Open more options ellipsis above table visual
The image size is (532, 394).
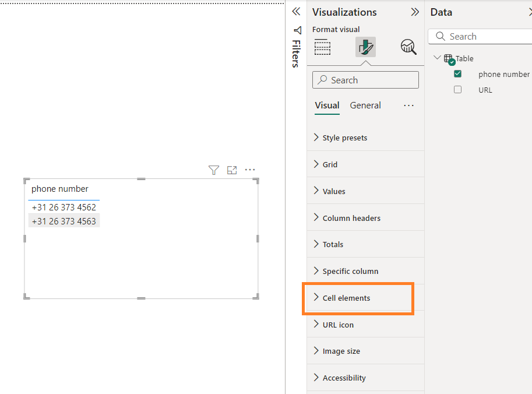coord(250,170)
